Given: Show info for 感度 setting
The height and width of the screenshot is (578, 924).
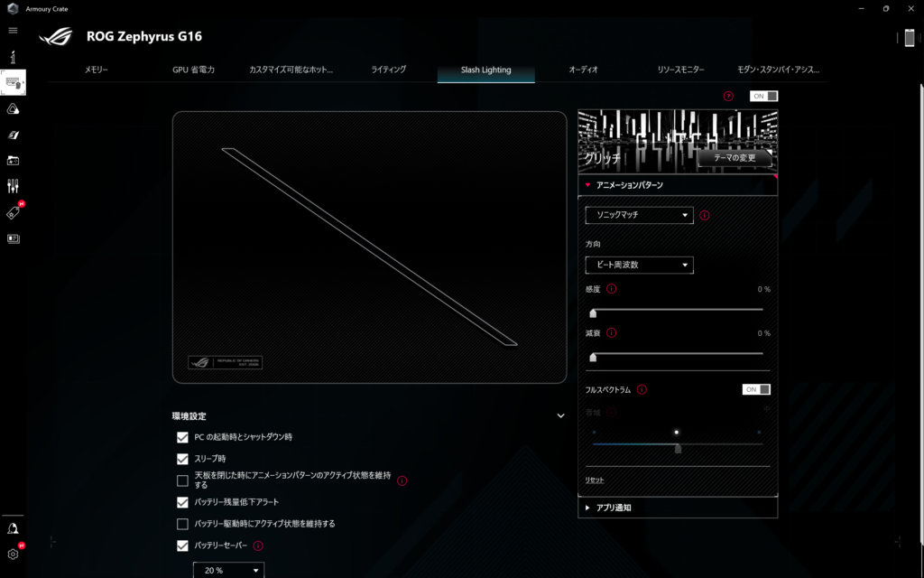Looking at the screenshot, I should (x=611, y=289).
